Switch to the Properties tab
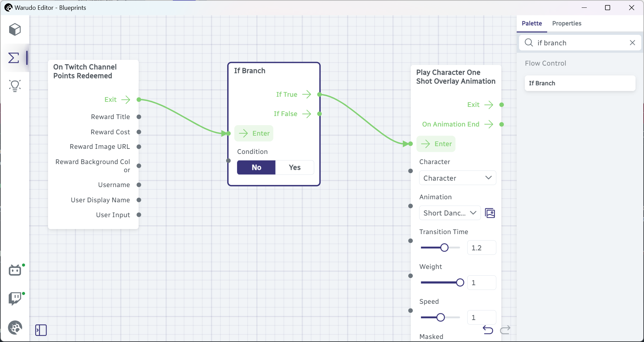Screen dimensions: 644x342 566,23
